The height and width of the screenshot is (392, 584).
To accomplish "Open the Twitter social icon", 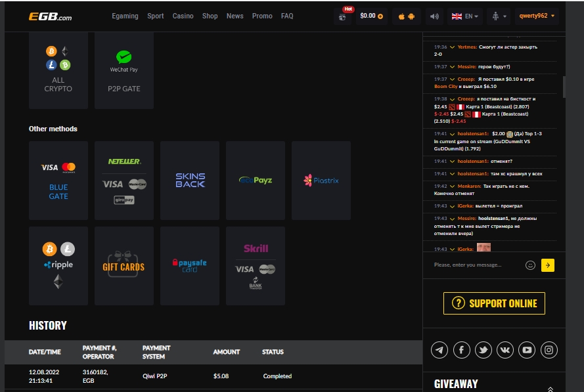I will 483,350.
